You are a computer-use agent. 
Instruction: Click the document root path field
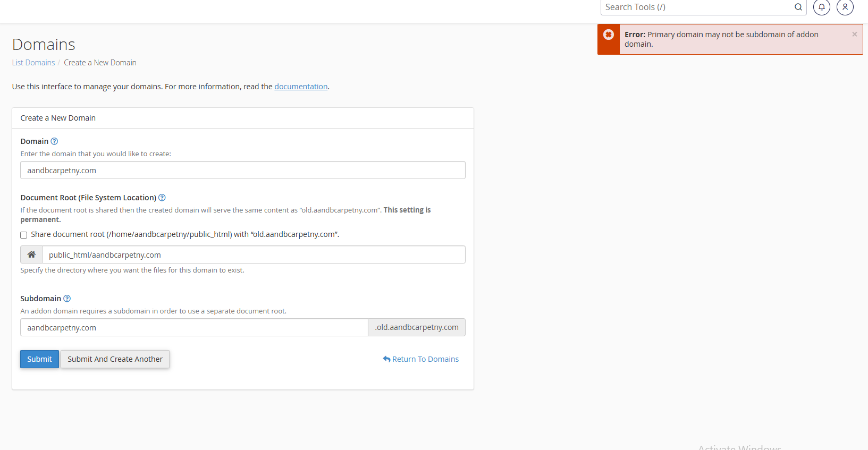click(x=253, y=255)
